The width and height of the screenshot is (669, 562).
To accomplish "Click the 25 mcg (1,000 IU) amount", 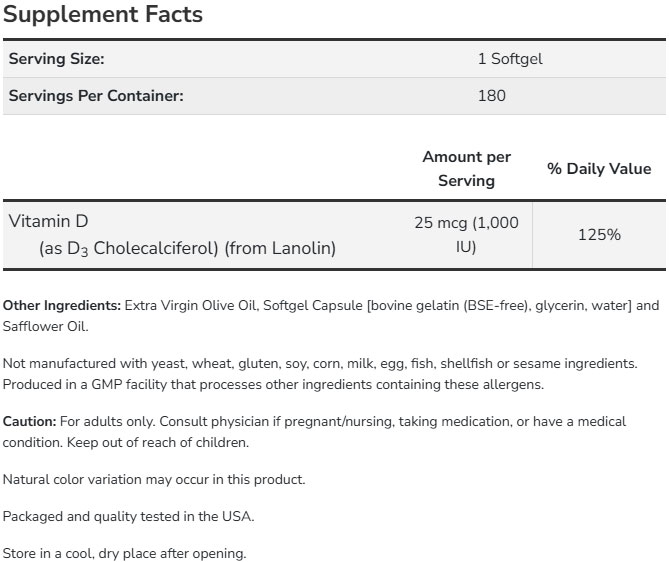I will (x=466, y=234).
